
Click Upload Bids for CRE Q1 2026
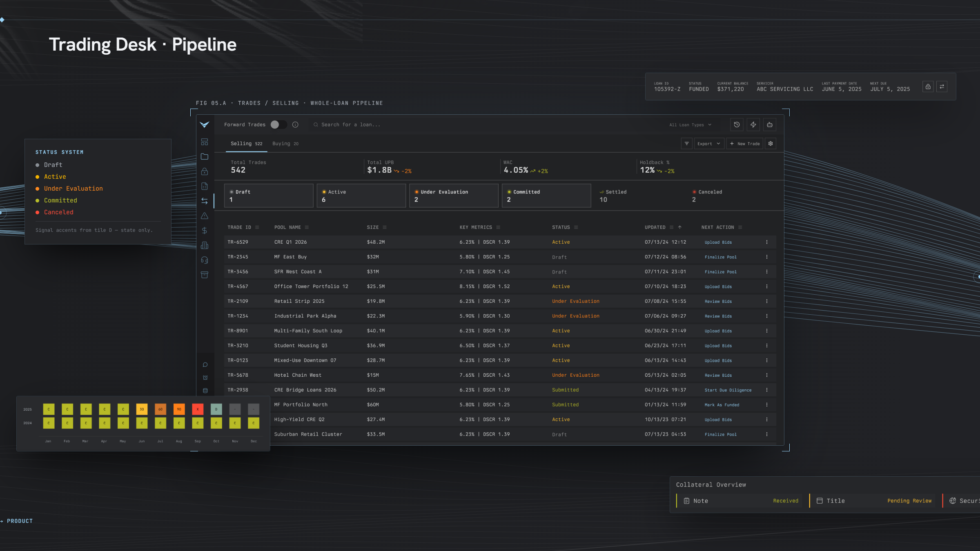tap(718, 242)
